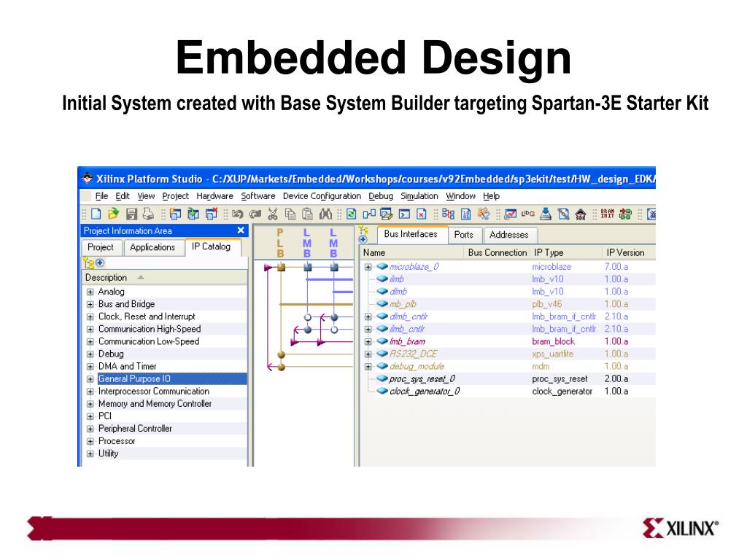Screen dimensions: 747x560
Task: Switch to the Project tab
Action: coord(101,247)
